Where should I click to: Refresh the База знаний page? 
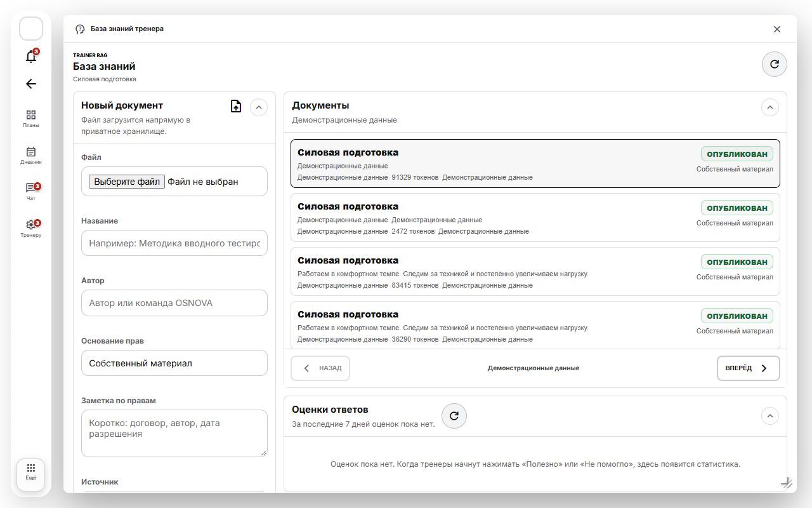tap(774, 64)
